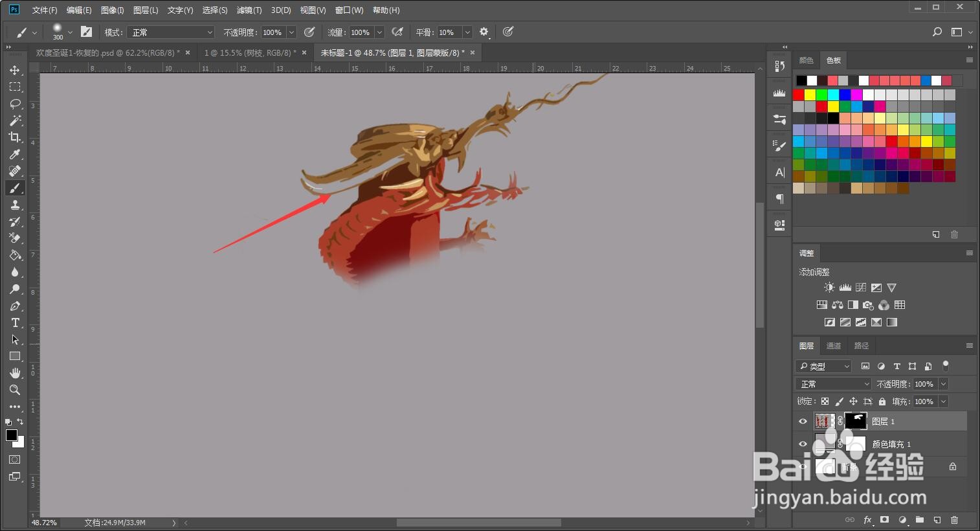Select the Dodge tool
The width and height of the screenshot is (980, 531).
point(15,289)
